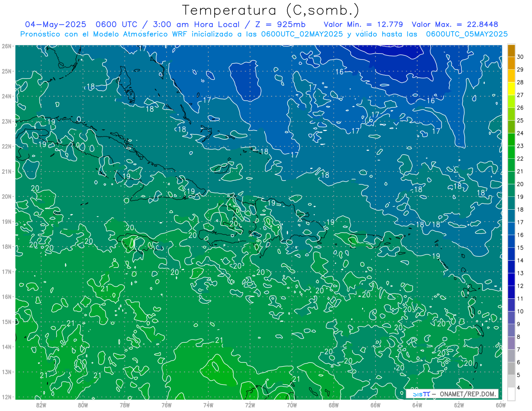
Task: Click the 17N latitude axis label
Action: point(6,271)
